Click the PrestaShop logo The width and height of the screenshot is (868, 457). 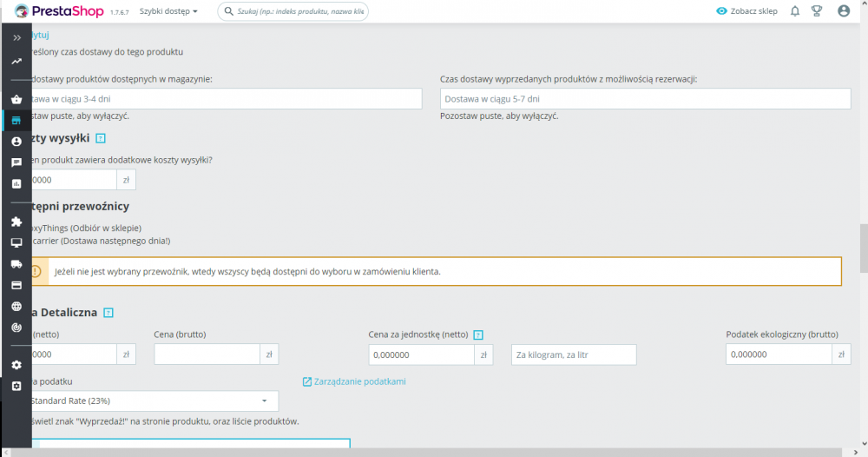pos(59,11)
